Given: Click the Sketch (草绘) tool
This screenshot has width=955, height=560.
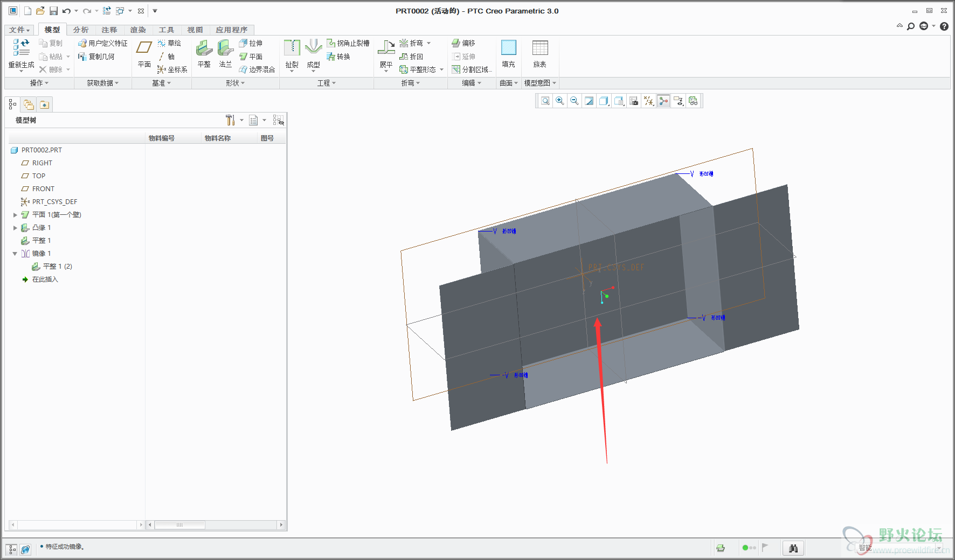Looking at the screenshot, I should click(x=169, y=43).
